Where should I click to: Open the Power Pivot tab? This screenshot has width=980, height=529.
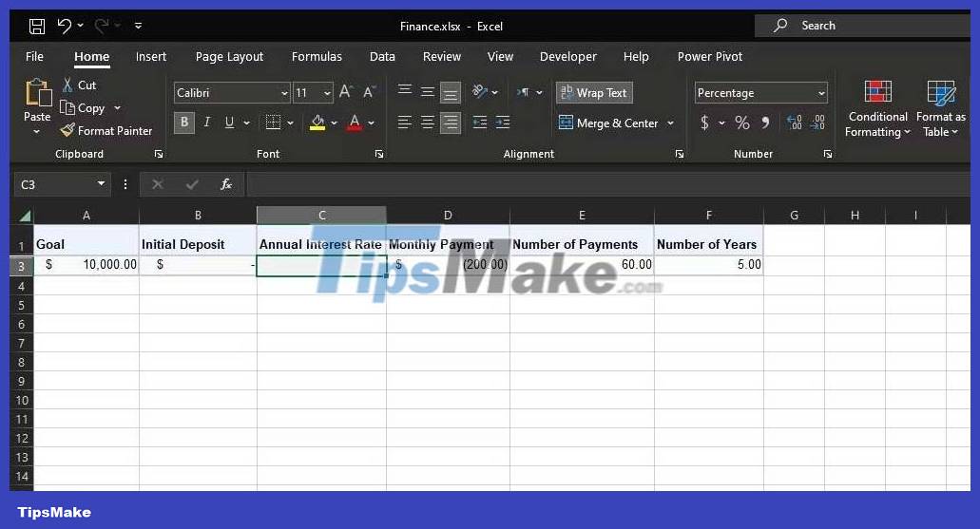(x=709, y=57)
